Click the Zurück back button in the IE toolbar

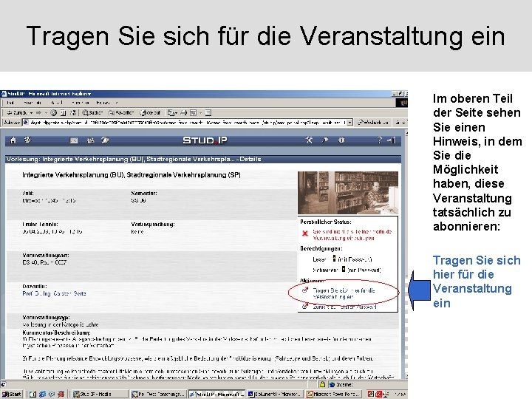[17, 112]
